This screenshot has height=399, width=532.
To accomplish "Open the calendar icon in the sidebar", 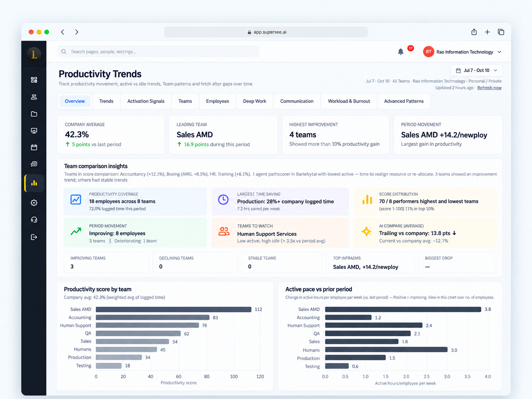I will tap(34, 147).
